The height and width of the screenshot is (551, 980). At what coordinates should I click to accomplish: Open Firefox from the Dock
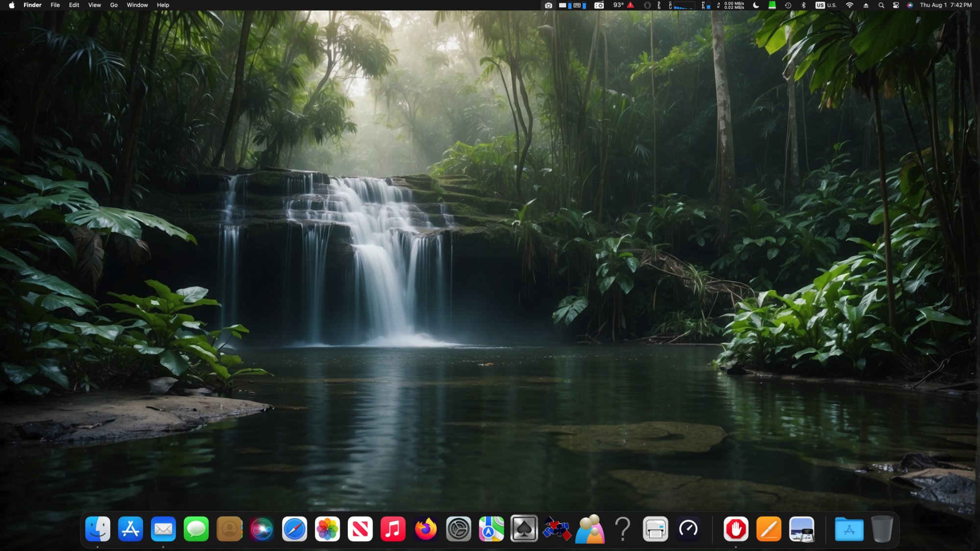pos(425,529)
